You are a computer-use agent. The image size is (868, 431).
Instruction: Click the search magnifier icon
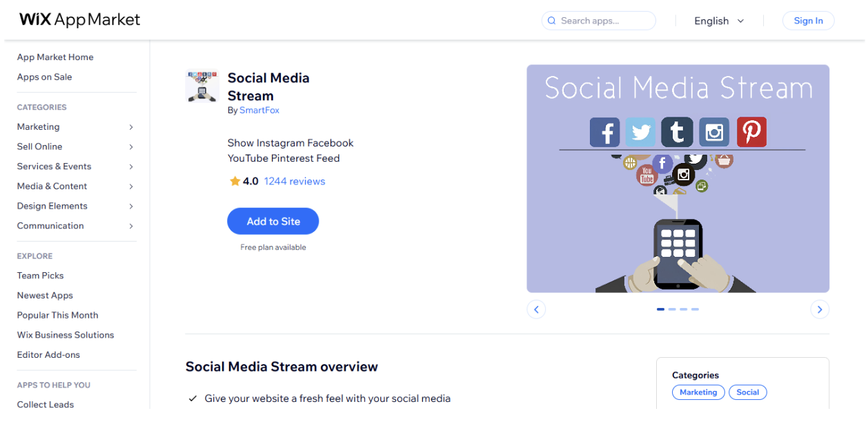[551, 21]
